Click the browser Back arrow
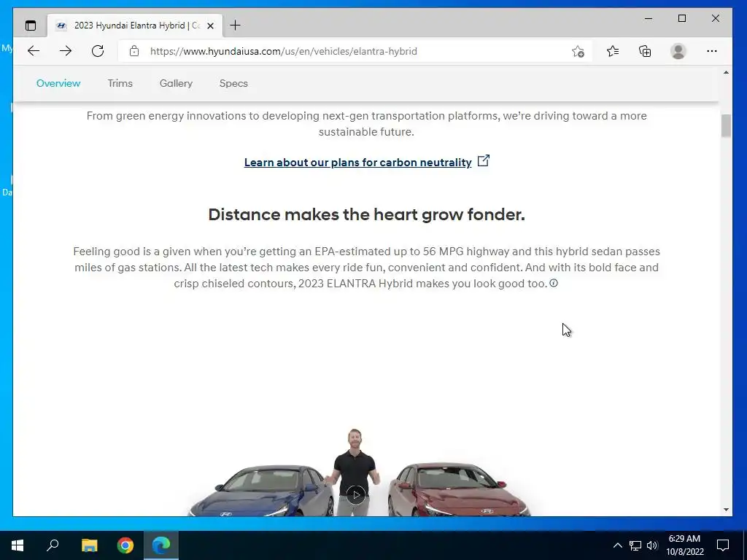The image size is (747, 560). coord(34,51)
